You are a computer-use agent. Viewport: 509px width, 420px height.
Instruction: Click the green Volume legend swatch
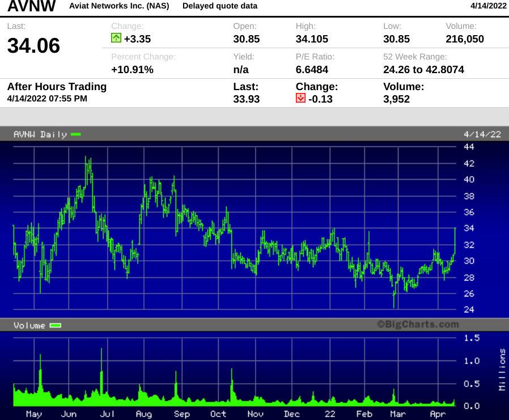[56, 325]
